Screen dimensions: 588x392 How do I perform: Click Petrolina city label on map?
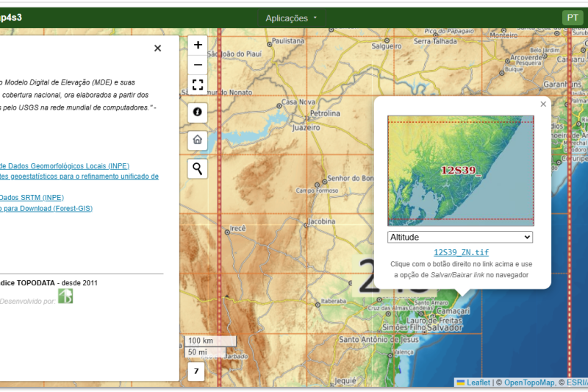[325, 113]
